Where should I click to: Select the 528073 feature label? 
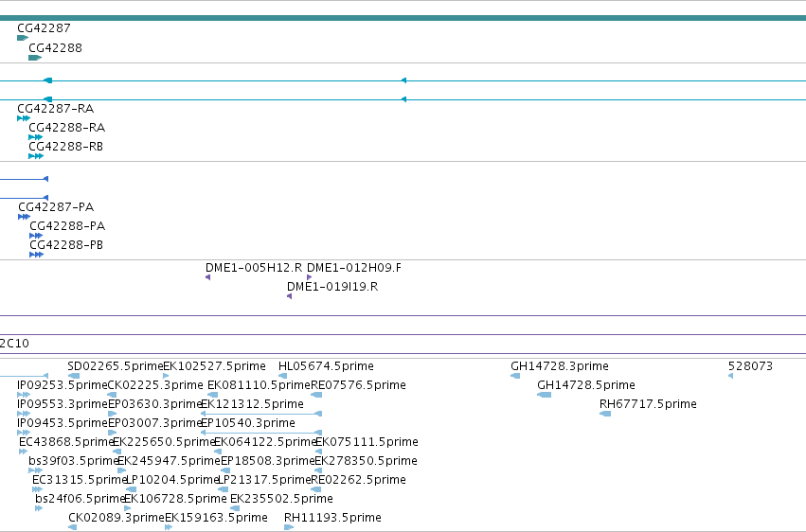pyautogui.click(x=750, y=366)
